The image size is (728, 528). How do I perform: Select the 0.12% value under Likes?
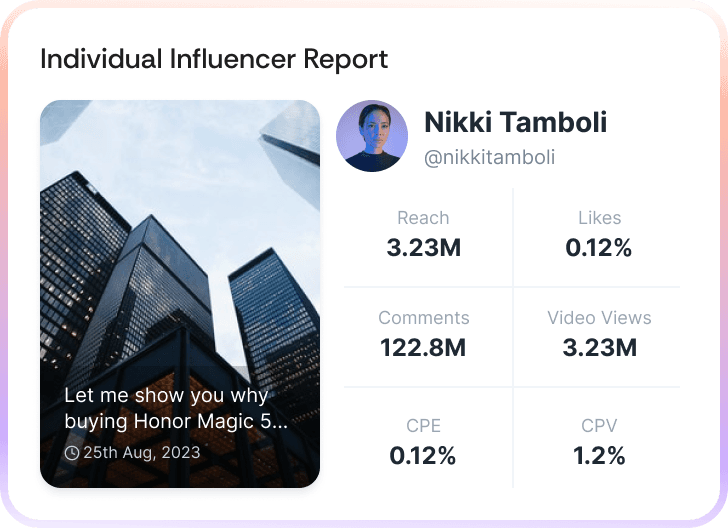(599, 248)
